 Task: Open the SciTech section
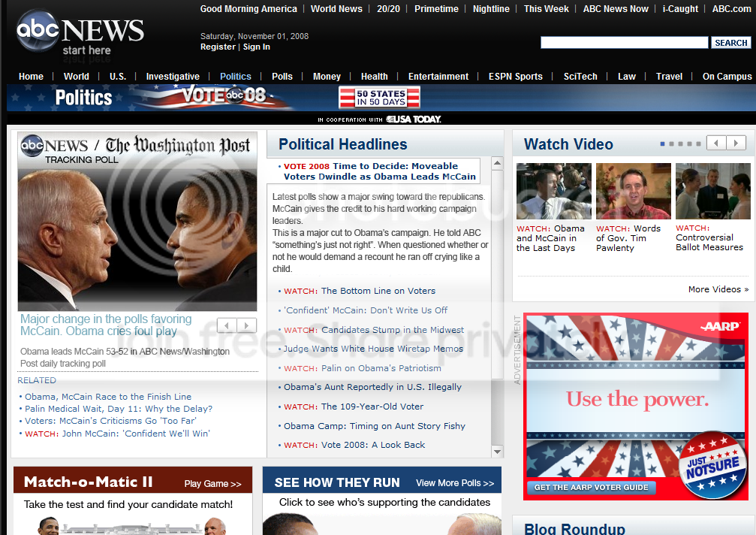pos(580,76)
